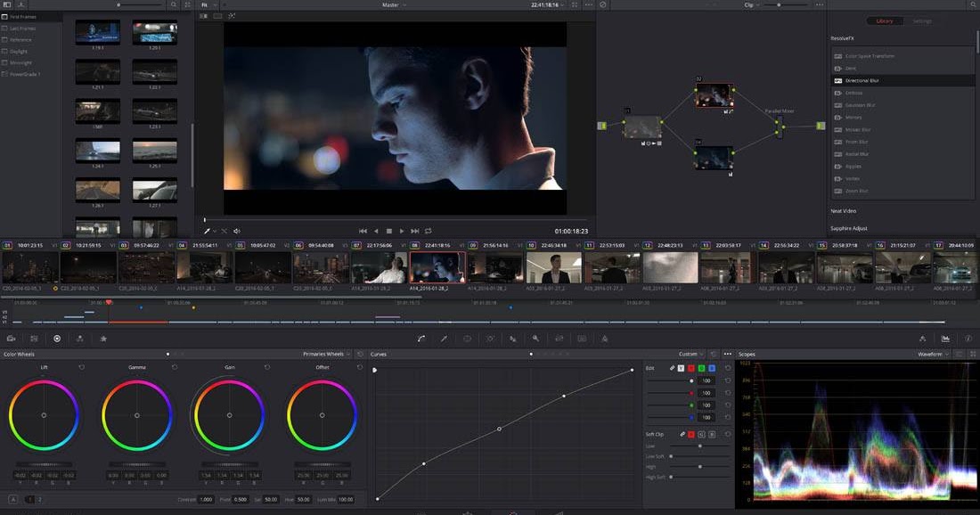
Task: Toggle the gallery album list panel
Action: coord(7,4)
